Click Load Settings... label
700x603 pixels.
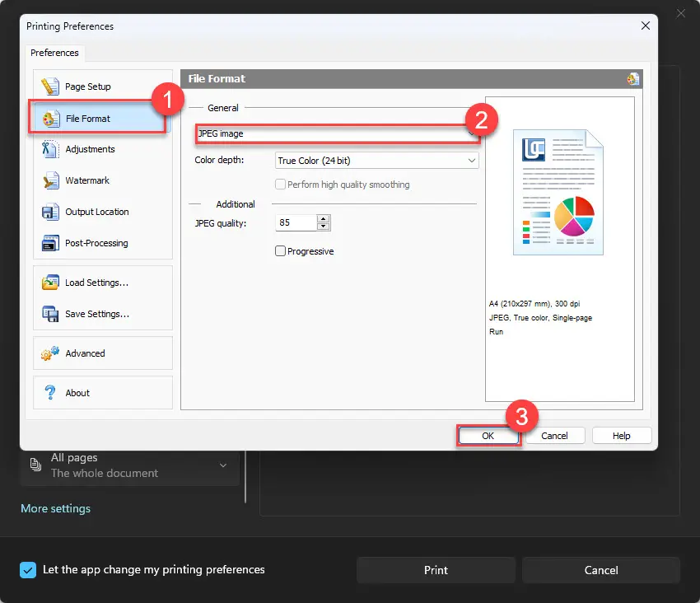click(97, 283)
